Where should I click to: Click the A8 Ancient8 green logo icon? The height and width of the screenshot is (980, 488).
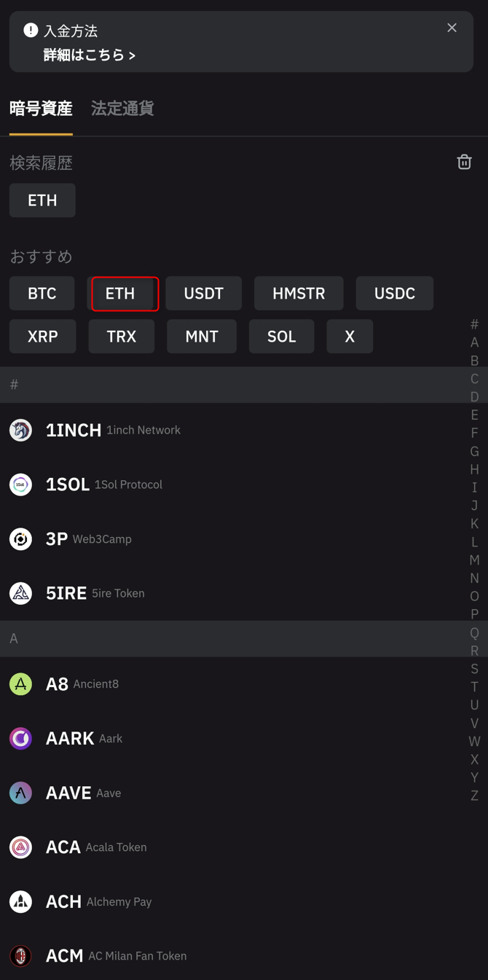click(20, 684)
